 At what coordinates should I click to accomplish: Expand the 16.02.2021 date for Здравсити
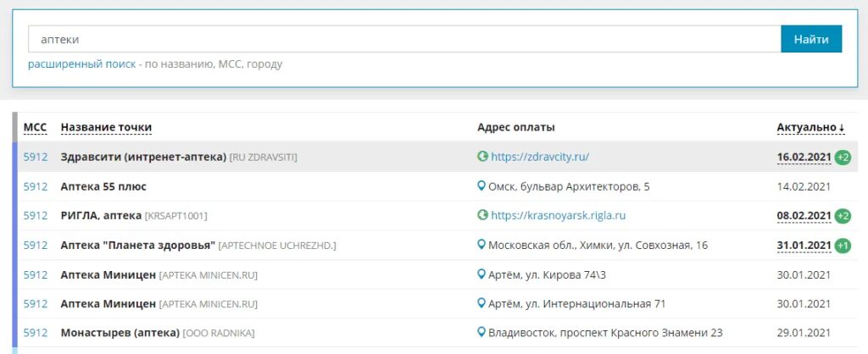click(x=804, y=157)
